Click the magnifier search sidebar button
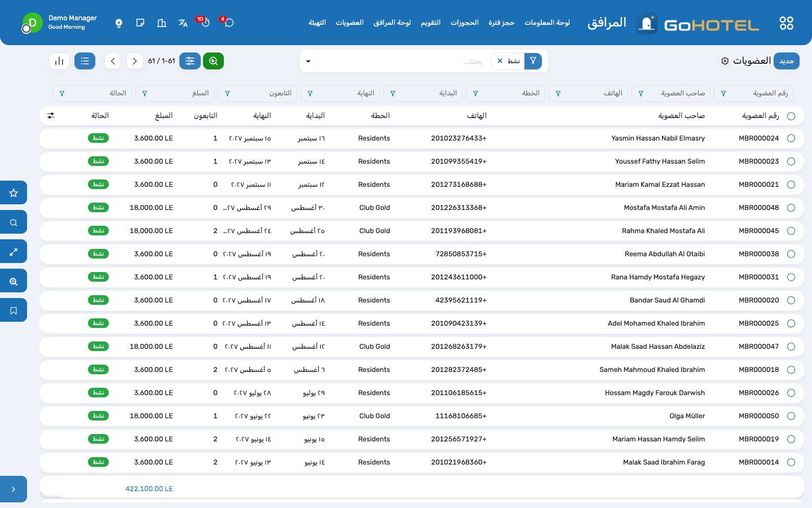The height and width of the screenshot is (508, 812). (14, 222)
